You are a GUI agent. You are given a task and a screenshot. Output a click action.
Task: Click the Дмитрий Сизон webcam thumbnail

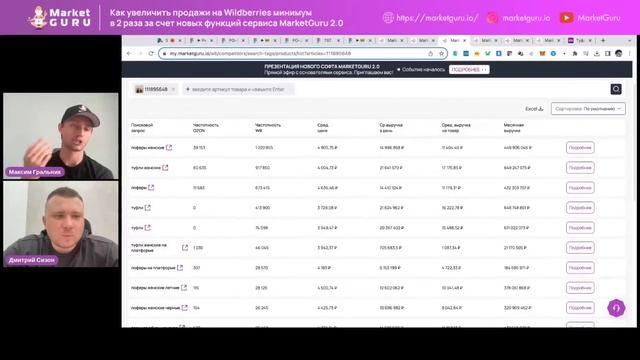click(x=61, y=224)
